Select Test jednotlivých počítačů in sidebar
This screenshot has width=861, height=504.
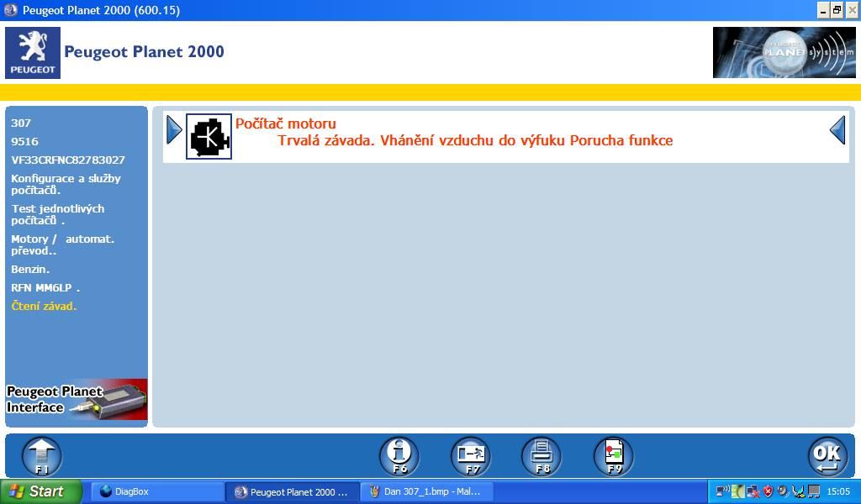(58, 214)
